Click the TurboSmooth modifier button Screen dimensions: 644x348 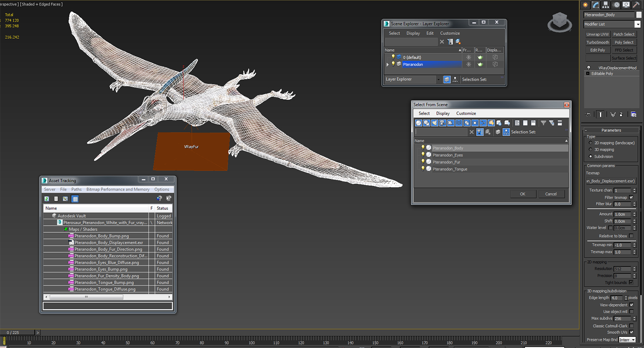click(597, 42)
